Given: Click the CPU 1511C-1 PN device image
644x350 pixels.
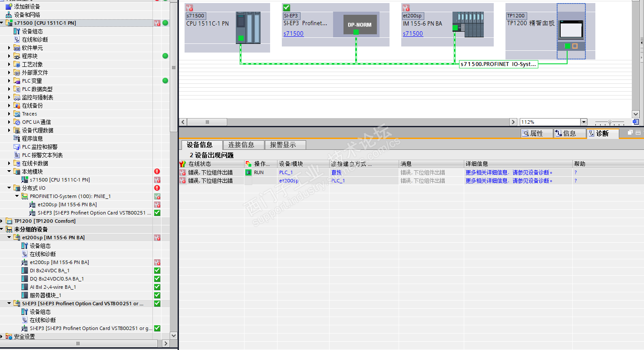Looking at the screenshot, I should pos(248,28).
